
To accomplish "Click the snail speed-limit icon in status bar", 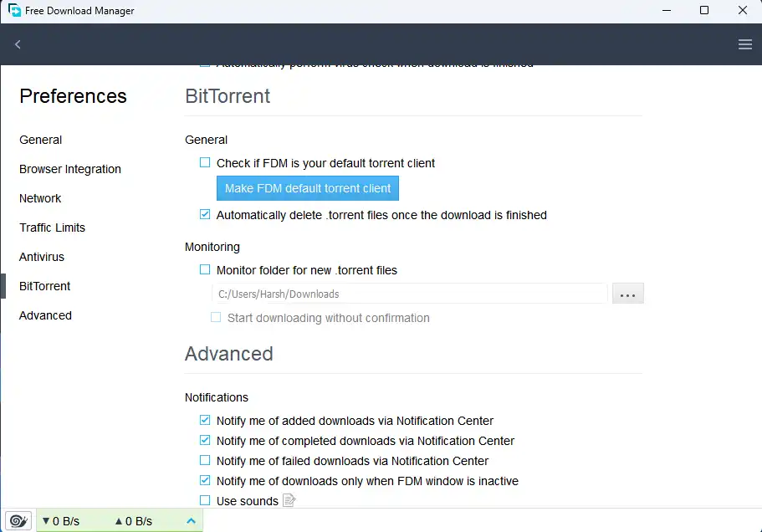I will pos(18,519).
